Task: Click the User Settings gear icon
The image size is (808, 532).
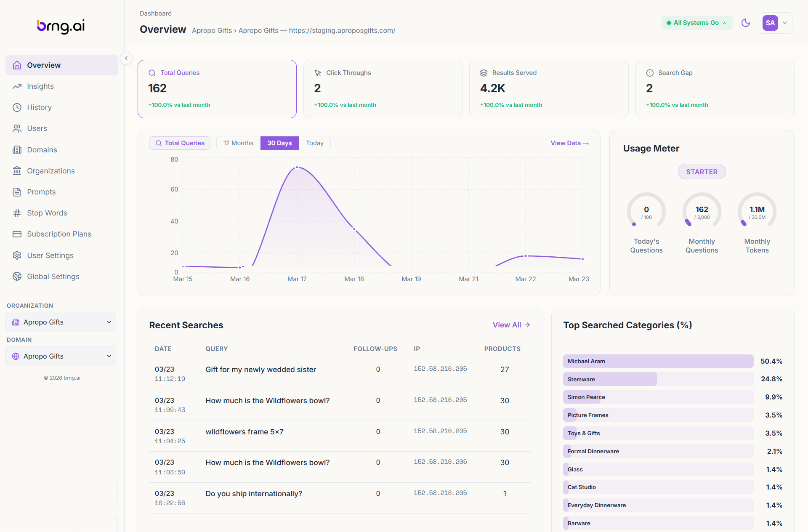Action: 17,255
